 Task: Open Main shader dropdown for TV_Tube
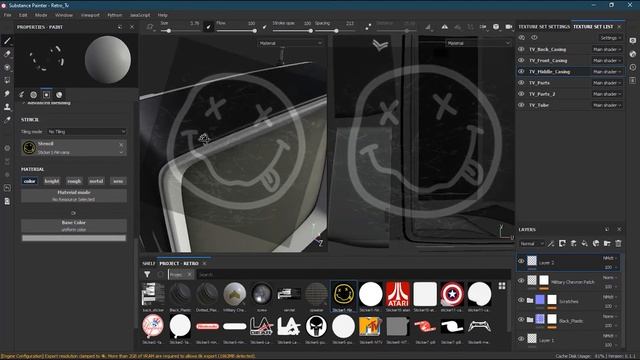coord(607,105)
